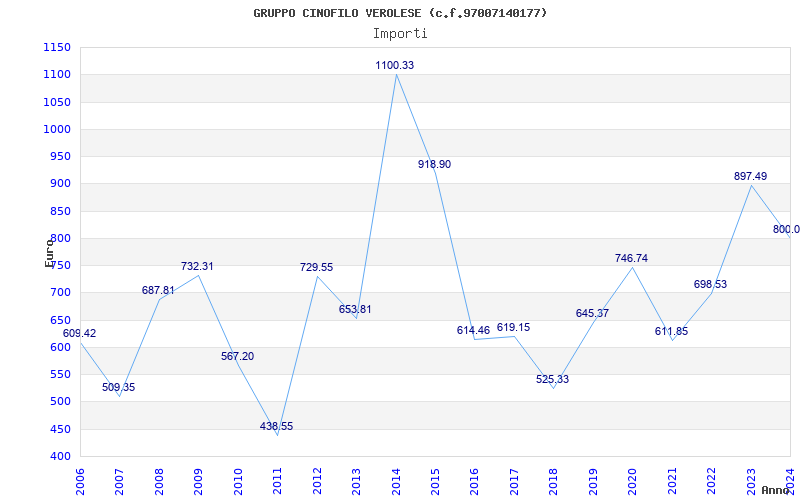Click the 1100 value on Euro axis
This screenshot has width=800, height=500.
[x=57, y=74]
